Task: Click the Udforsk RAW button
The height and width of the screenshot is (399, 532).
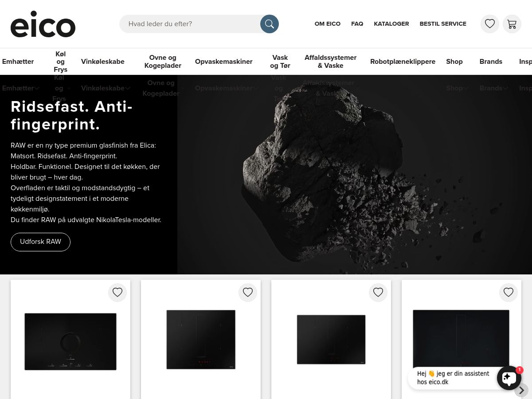Action: pos(40,242)
